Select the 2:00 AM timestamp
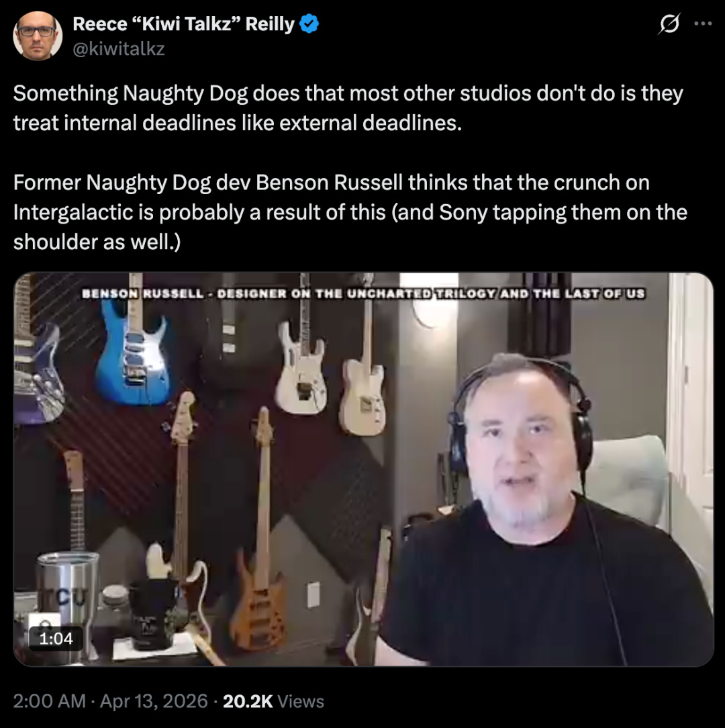This screenshot has width=725, height=728. [49, 701]
